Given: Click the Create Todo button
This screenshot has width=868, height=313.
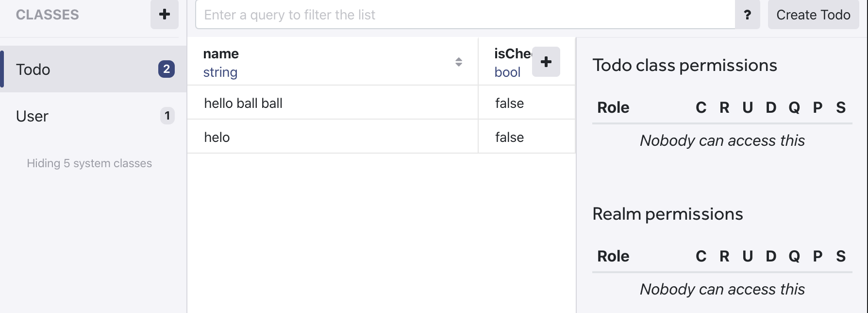Looking at the screenshot, I should [813, 15].
